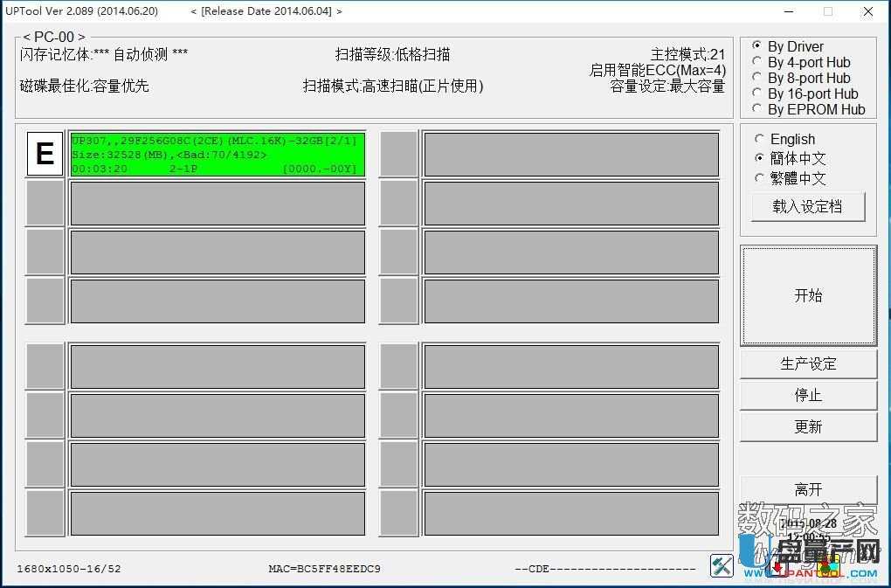
Task: Click the 载入设定档 button to load settings
Action: point(807,206)
